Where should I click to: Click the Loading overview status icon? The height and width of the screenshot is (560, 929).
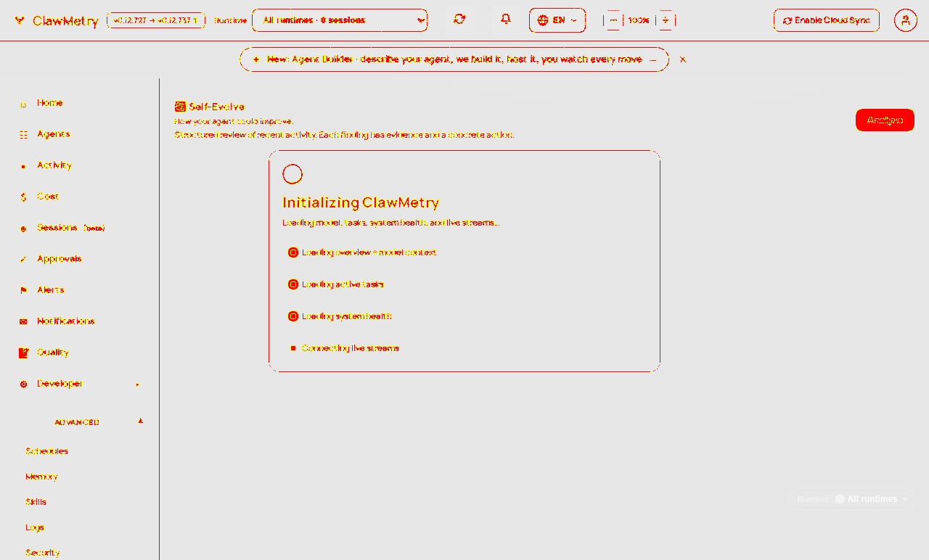click(293, 252)
